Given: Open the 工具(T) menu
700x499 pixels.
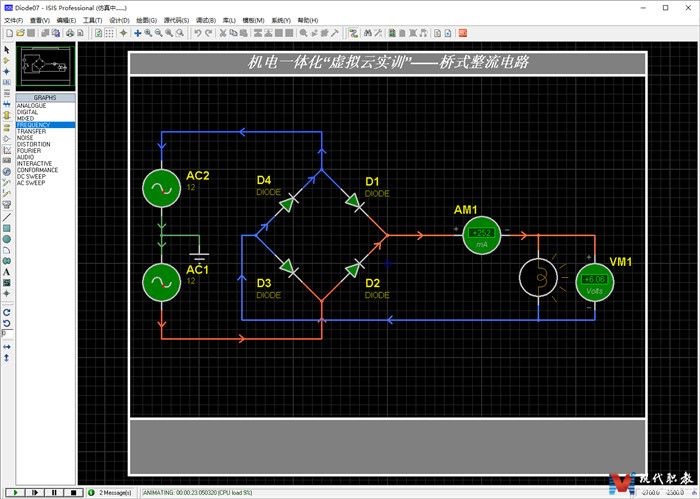Looking at the screenshot, I should click(x=92, y=21).
